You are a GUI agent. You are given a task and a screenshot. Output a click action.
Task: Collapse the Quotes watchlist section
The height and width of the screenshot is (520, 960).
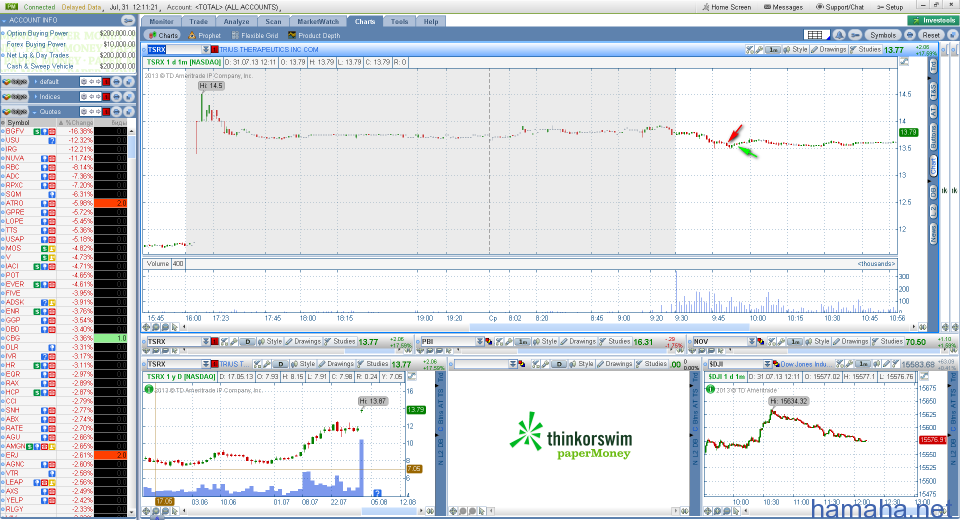coord(36,112)
